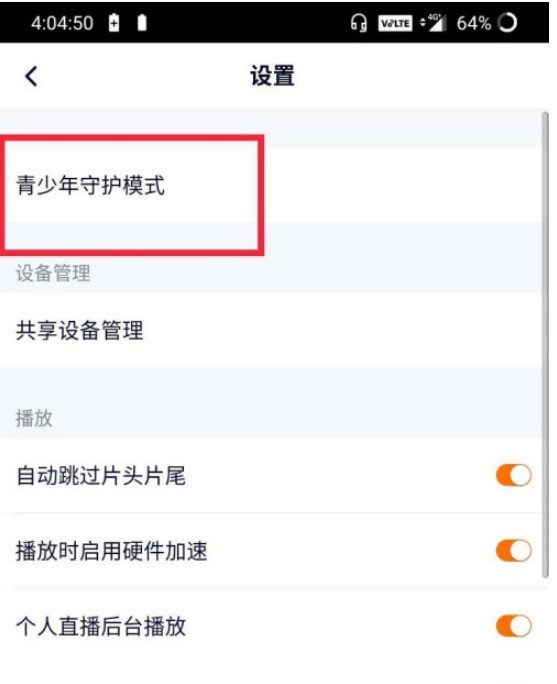Open 青少年守护模式 settings

pyautogui.click(x=271, y=185)
